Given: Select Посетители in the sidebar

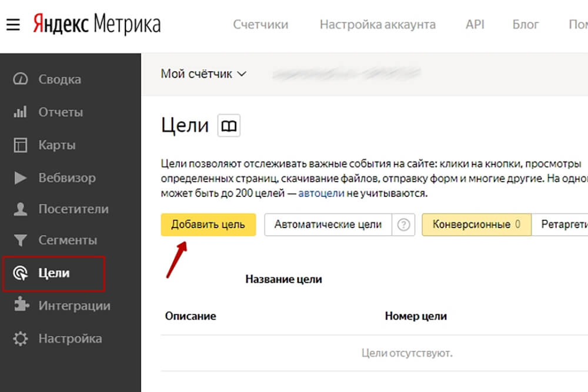Looking at the screenshot, I should pyautogui.click(x=73, y=209).
